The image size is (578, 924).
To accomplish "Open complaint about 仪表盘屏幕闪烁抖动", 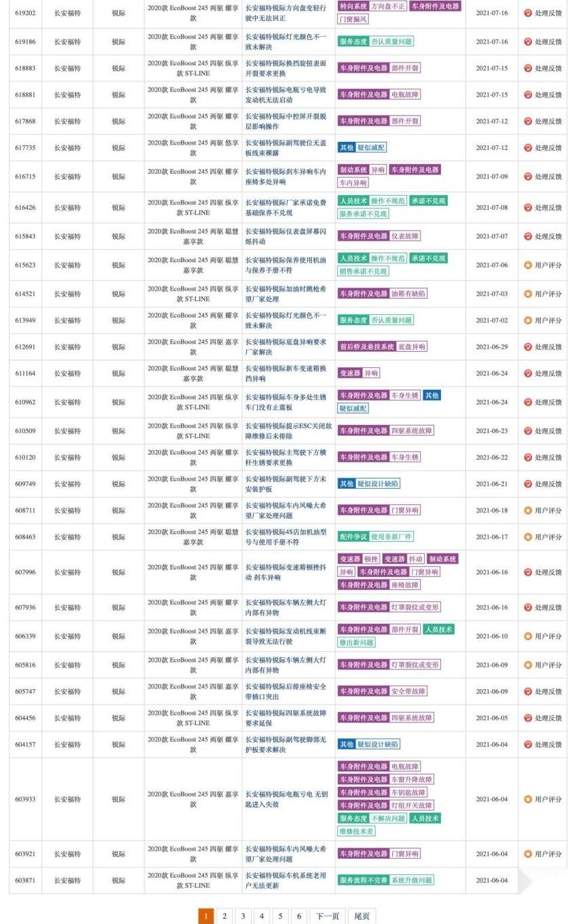I will 286,236.
